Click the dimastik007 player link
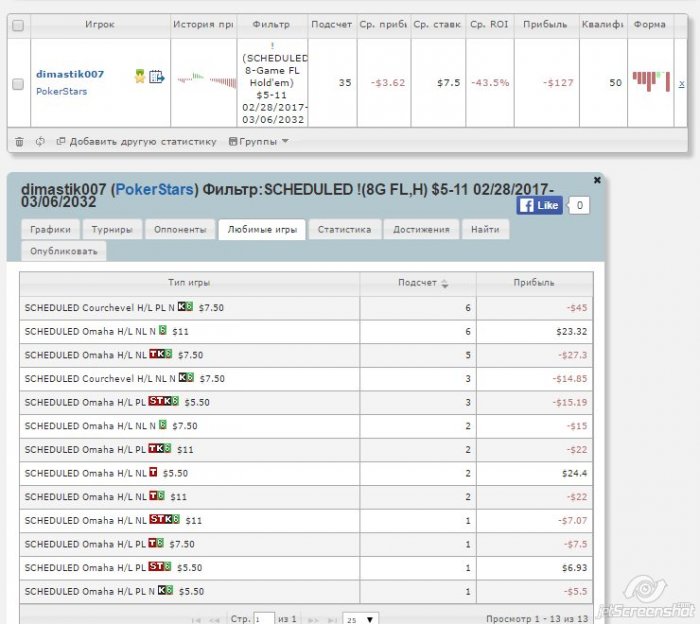The image size is (700, 624). tap(70, 74)
